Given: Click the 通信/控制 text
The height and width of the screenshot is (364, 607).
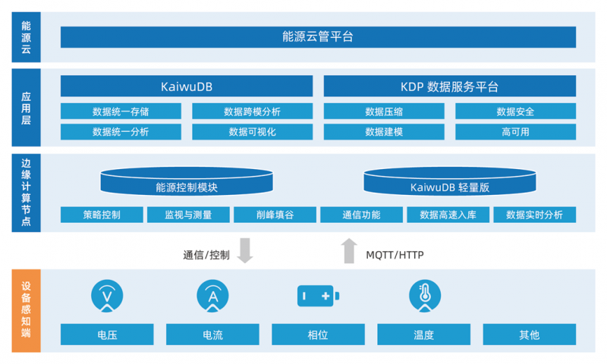Looking at the screenshot, I should tap(206, 255).
